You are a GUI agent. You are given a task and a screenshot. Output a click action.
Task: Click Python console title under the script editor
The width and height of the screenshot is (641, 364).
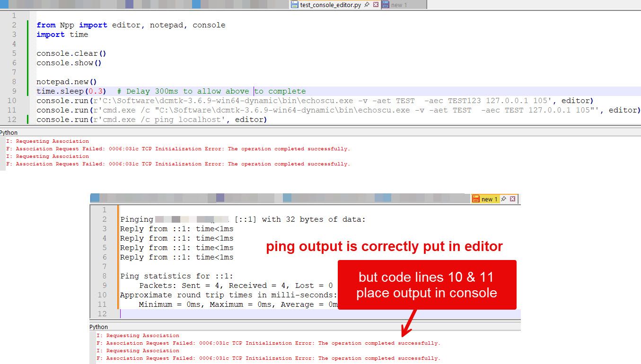(9, 133)
